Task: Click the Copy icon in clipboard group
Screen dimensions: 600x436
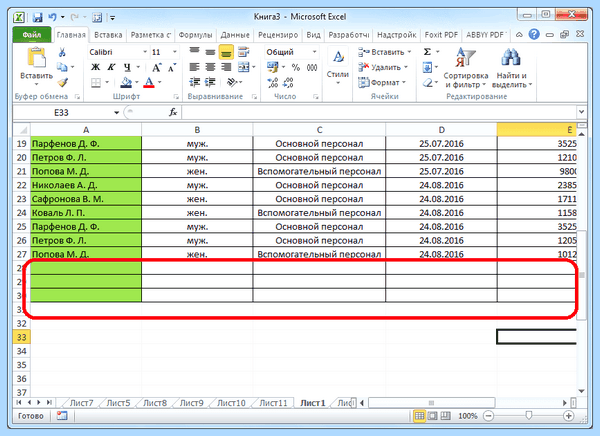Action: click(x=62, y=67)
